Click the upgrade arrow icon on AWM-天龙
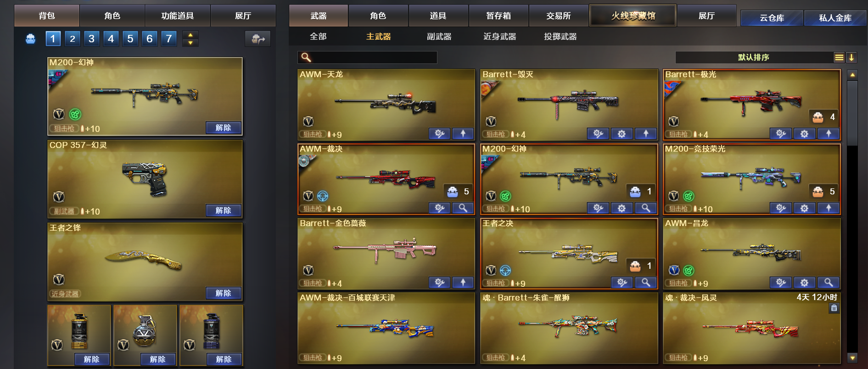 point(463,134)
